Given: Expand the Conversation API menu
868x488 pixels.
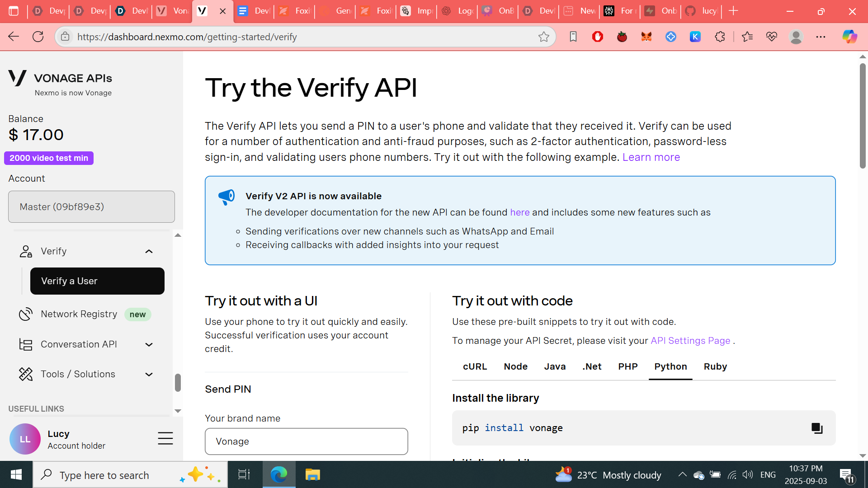Looking at the screenshot, I should 149,344.
